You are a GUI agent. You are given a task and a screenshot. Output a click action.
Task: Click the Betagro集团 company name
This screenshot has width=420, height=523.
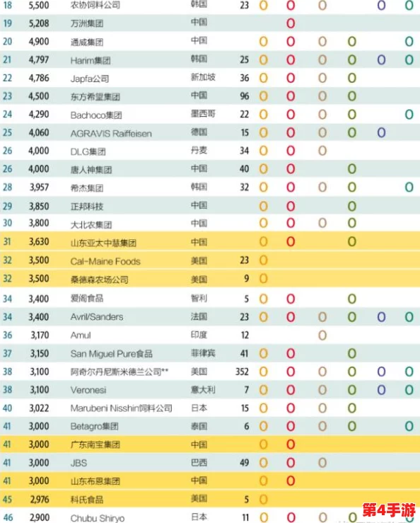(94, 426)
